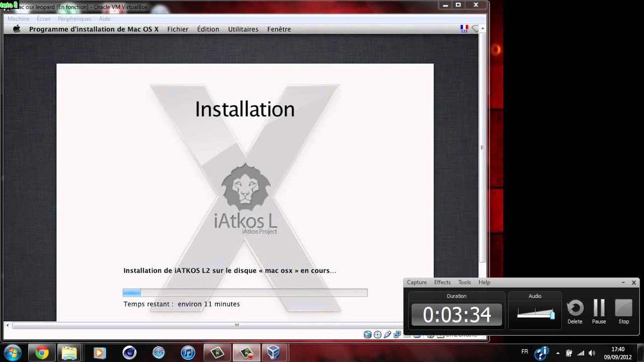
Task: Open the Fenêtre menu
Action: pyautogui.click(x=279, y=29)
